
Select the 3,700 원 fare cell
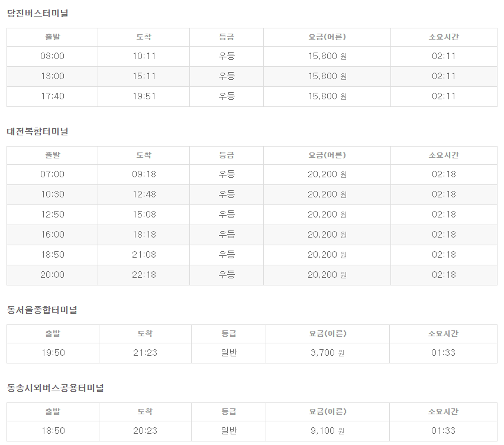[x=327, y=353]
